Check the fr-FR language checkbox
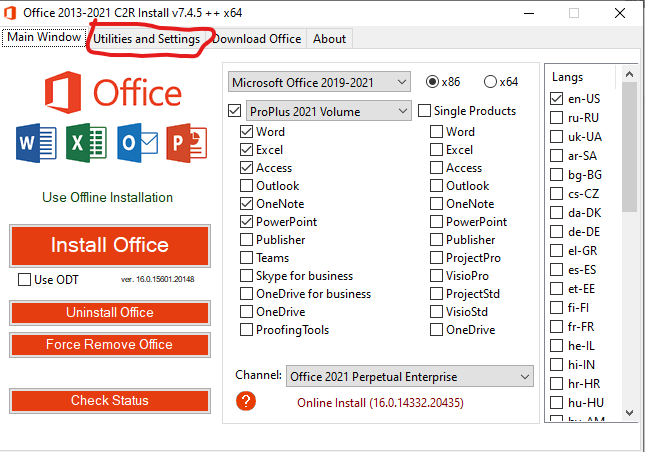 [557, 327]
